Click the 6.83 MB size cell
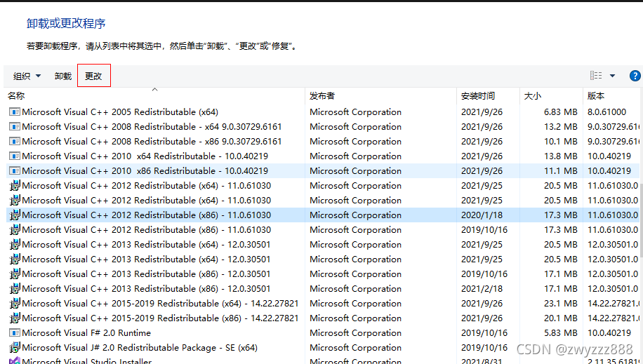The image size is (643, 364). point(561,112)
